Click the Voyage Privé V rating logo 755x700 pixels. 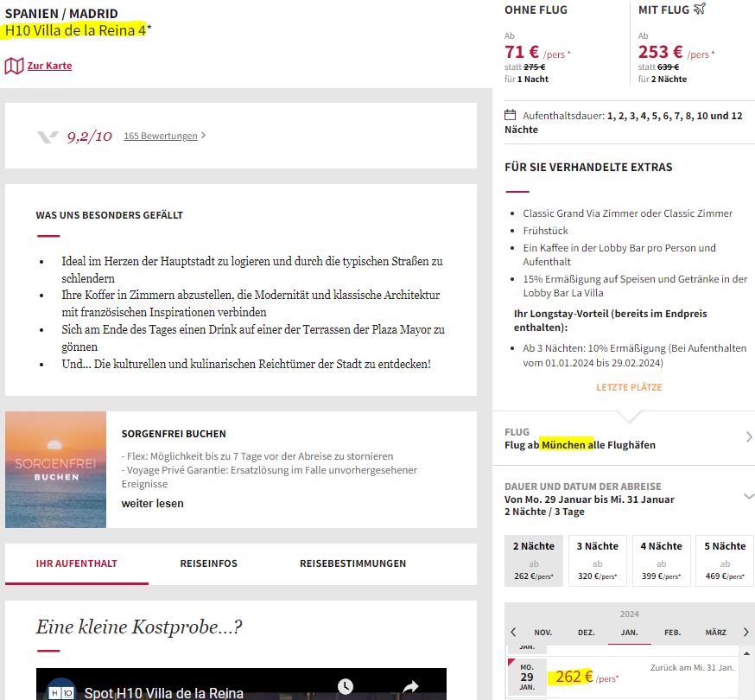[x=48, y=137]
